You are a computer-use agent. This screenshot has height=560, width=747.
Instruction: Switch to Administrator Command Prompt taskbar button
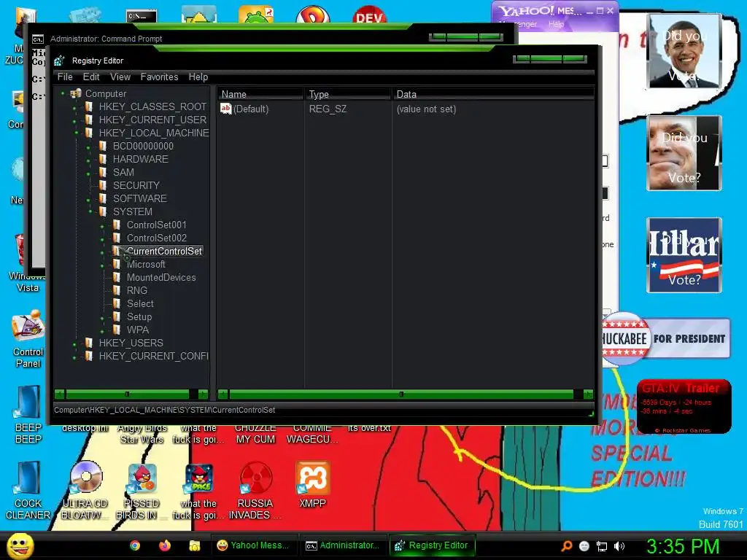point(342,545)
